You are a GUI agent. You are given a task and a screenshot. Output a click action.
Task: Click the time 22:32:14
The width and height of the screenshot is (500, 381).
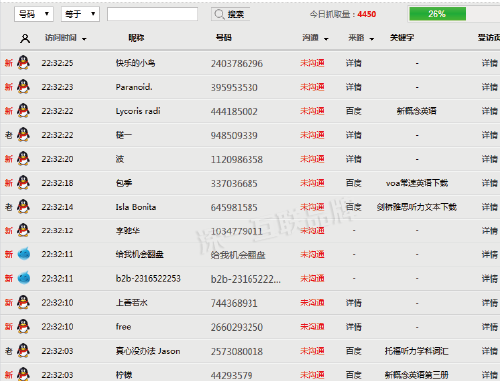pos(57,207)
